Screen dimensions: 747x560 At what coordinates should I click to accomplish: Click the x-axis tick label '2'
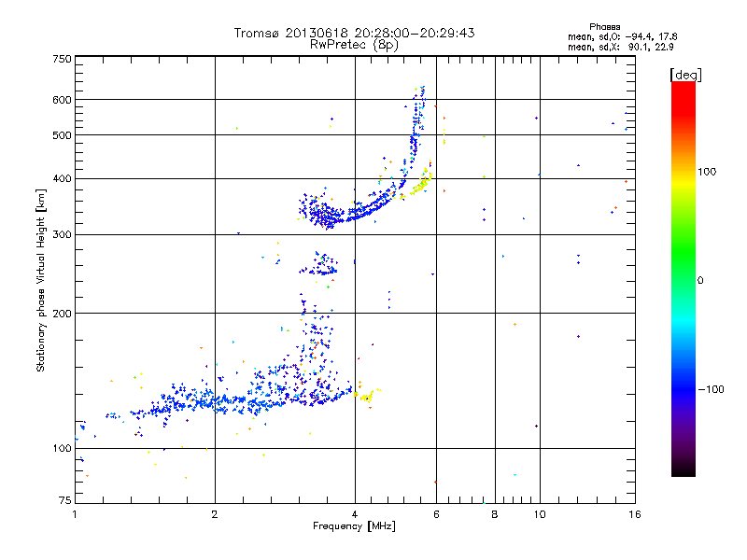point(215,514)
